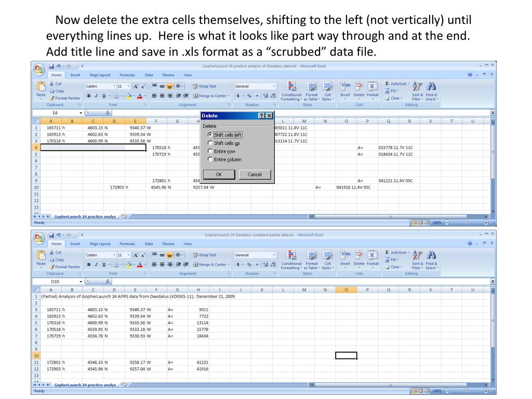Open General number format dropdown bottom window
The image size is (532, 399).
click(274, 255)
